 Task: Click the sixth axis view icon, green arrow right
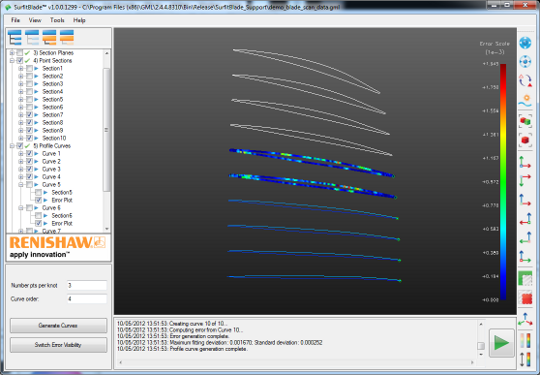[x=525, y=257]
